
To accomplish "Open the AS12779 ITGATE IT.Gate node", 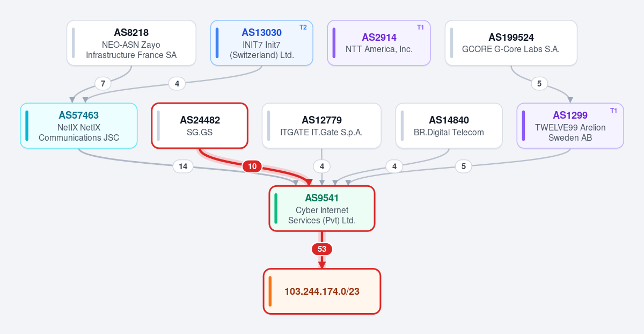I will point(321,126).
